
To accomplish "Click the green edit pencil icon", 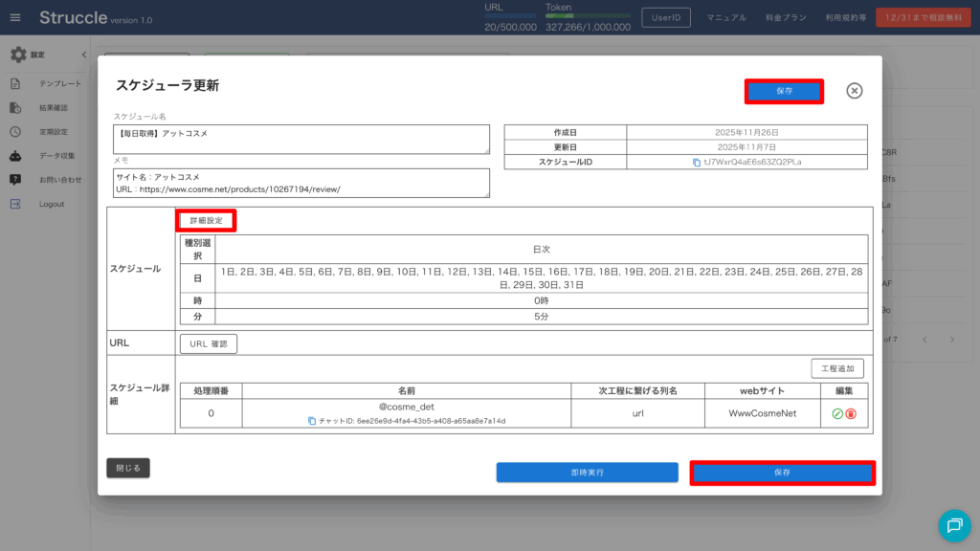I will 837,414.
